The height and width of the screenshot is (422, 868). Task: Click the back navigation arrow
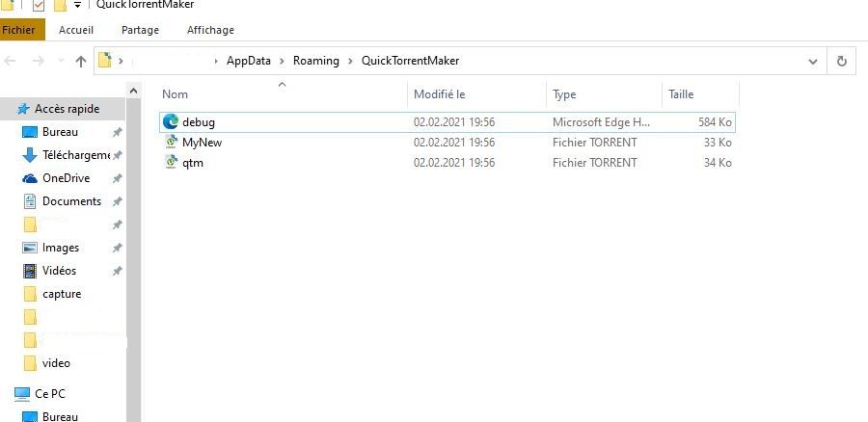click(x=12, y=61)
